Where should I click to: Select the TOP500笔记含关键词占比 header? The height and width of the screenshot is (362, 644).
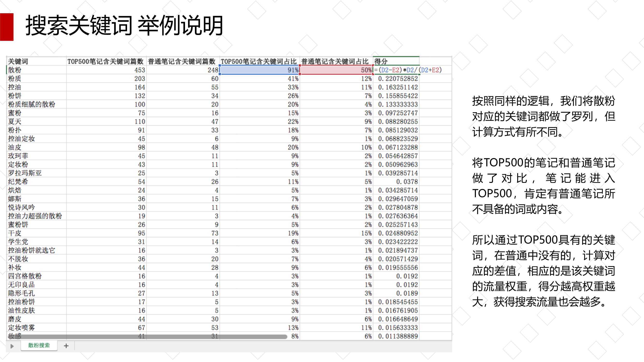(x=260, y=62)
